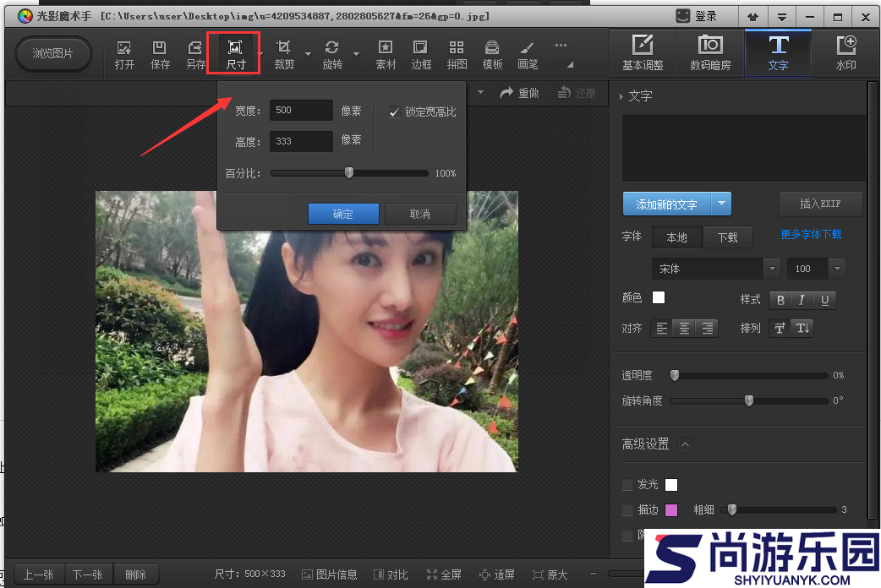Click the 重做 redo button
The width and height of the screenshot is (881, 588).
[519, 93]
